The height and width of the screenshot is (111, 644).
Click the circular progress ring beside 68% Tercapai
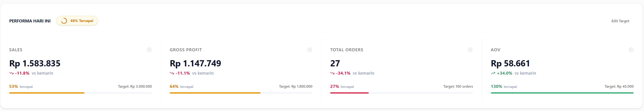64,21
